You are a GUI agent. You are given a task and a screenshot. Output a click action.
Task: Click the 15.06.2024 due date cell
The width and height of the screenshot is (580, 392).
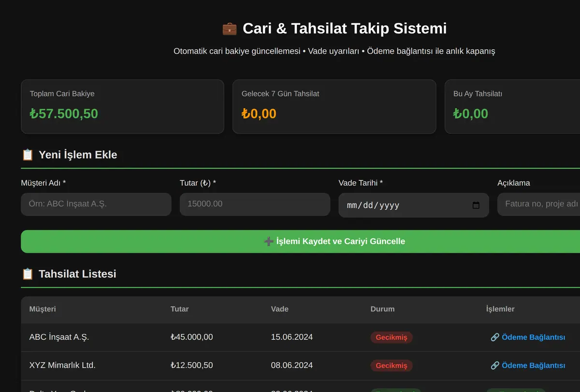pyautogui.click(x=292, y=337)
